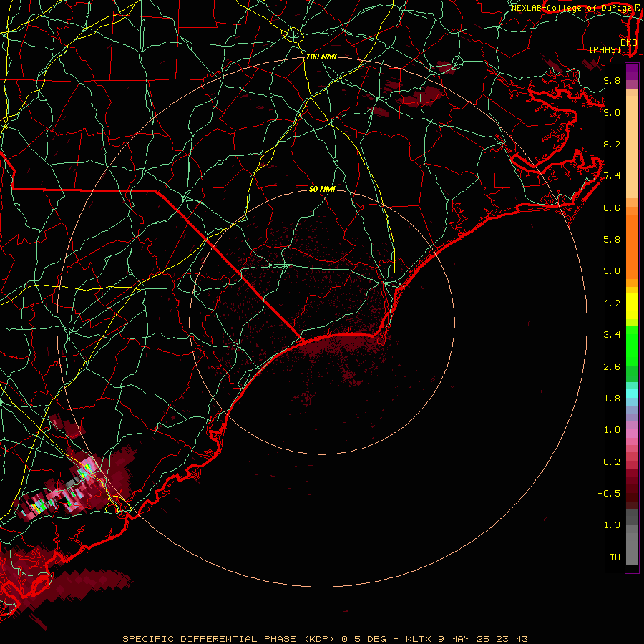Viewport: 644px width, 644px height.
Task: Click the 0.2 value on the color scale
Action: click(612, 462)
